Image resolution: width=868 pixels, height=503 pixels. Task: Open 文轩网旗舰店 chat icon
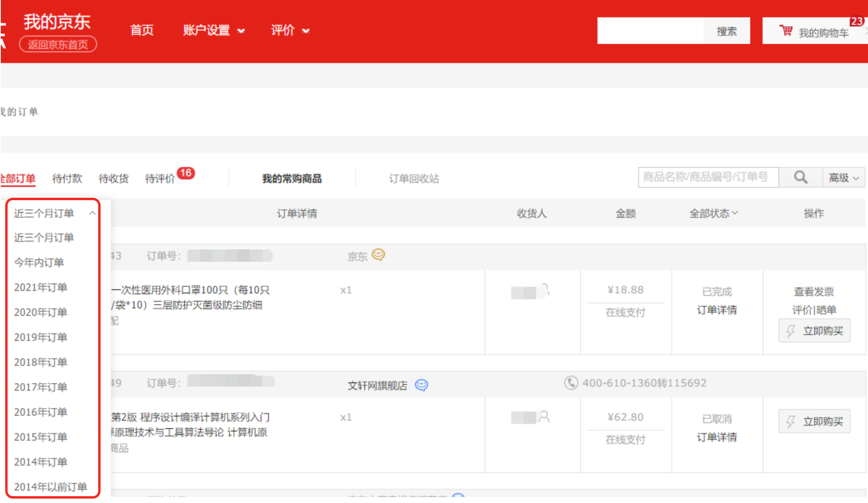point(422,385)
